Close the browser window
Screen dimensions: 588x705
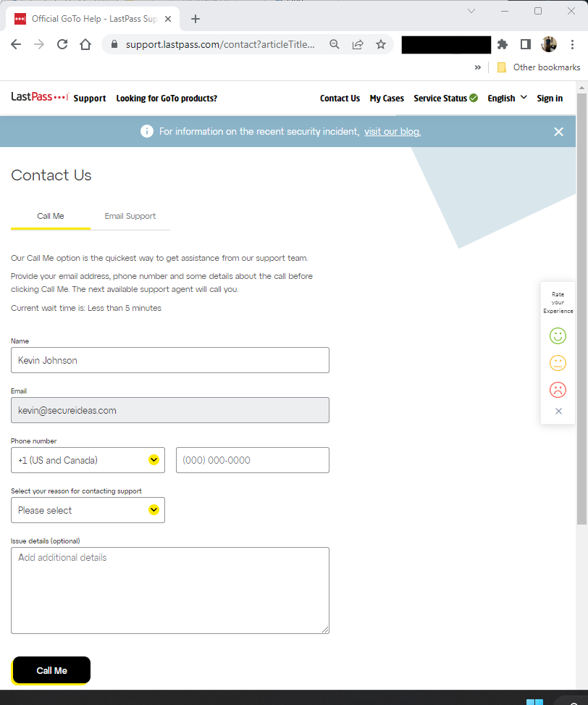[x=571, y=12]
